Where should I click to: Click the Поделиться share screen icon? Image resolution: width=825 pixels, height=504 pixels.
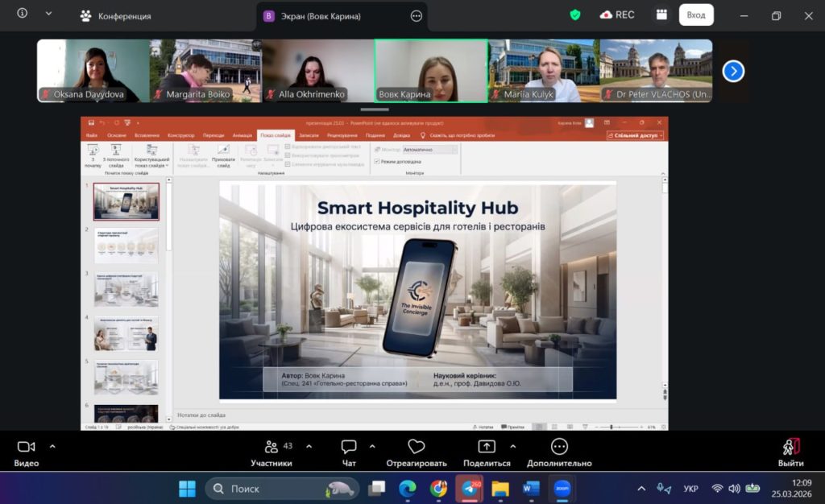(487, 447)
